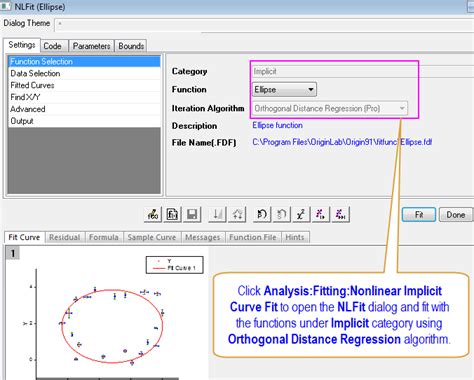Switch to the Bounds tab
Image resolution: width=474 pixels, height=380 pixels.
pos(131,46)
